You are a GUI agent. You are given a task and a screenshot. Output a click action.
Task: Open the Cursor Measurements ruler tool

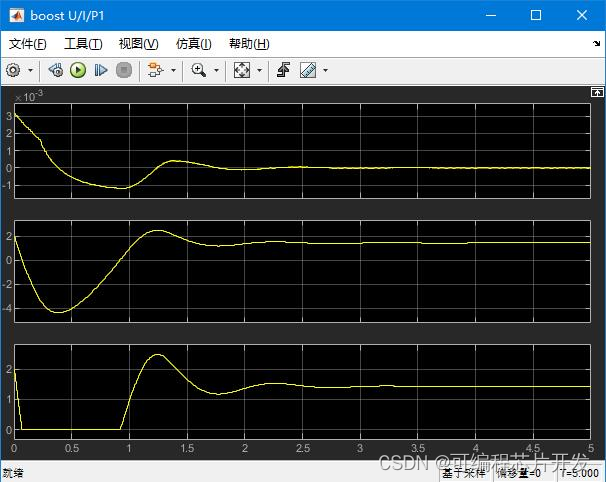click(308, 70)
